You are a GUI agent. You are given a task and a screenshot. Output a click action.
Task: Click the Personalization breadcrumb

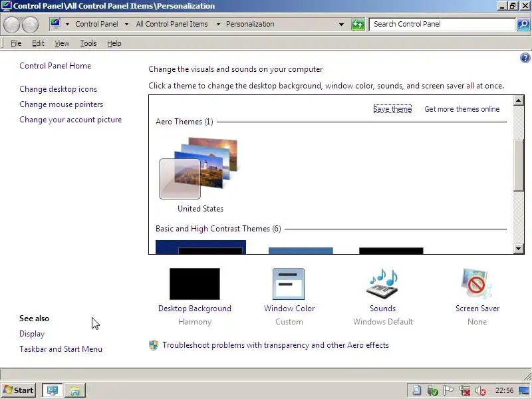(x=250, y=24)
